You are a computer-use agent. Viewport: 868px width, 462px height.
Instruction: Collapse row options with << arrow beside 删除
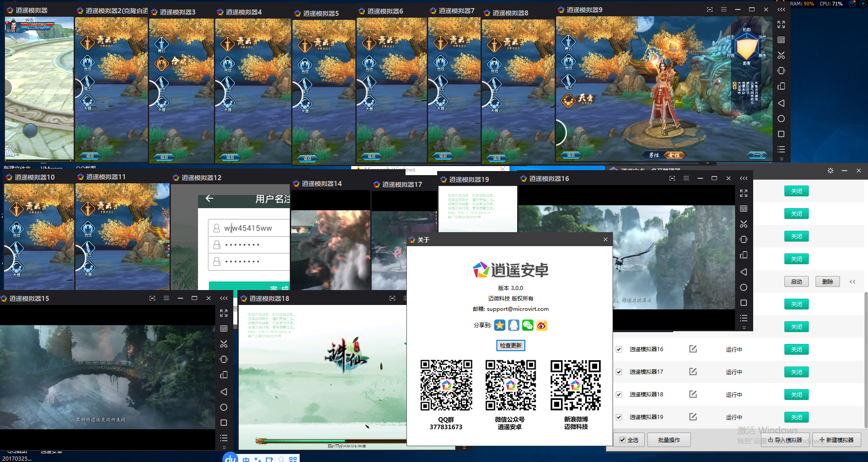(x=852, y=281)
